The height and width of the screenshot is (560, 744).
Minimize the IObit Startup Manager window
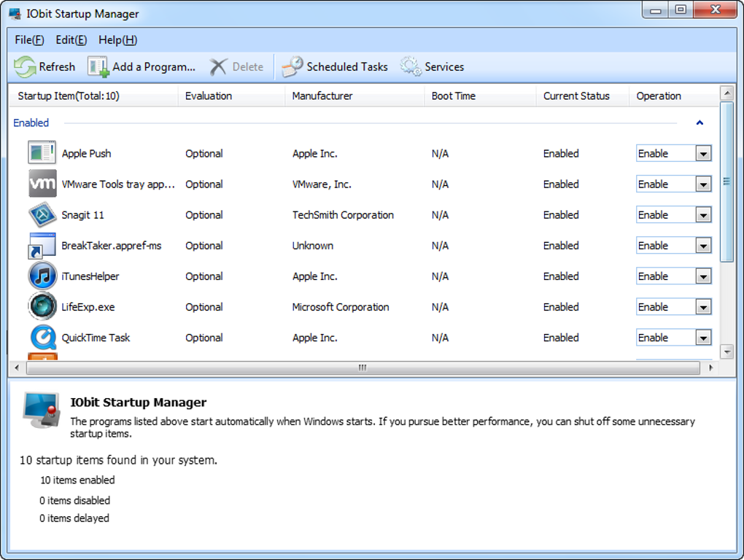[655, 10]
